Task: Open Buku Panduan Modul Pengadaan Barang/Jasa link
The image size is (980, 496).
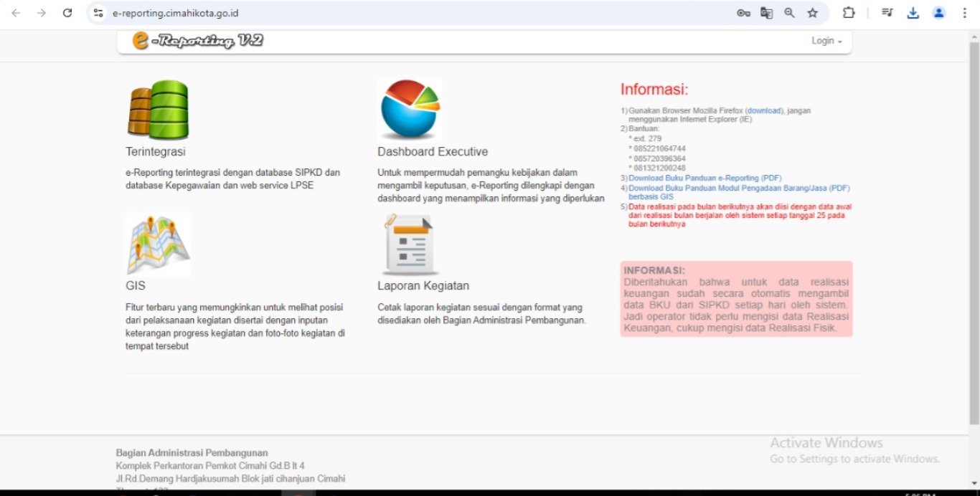Action: [x=739, y=188]
